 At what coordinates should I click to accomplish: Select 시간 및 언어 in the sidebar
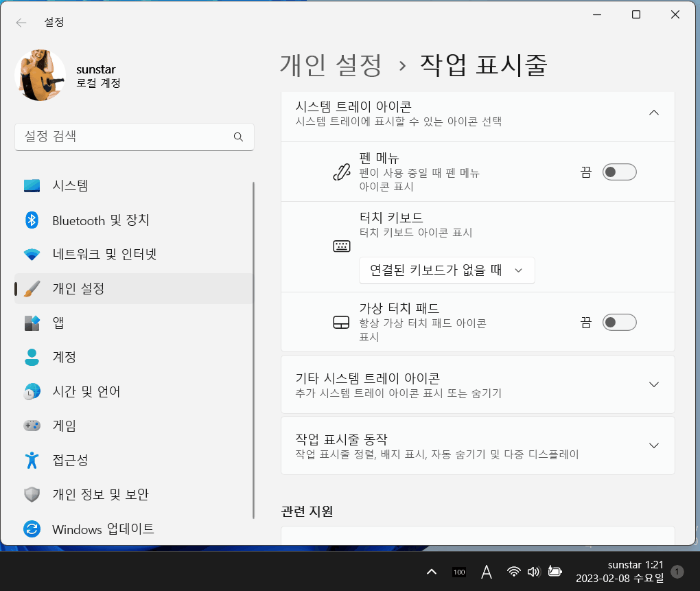(x=32, y=391)
